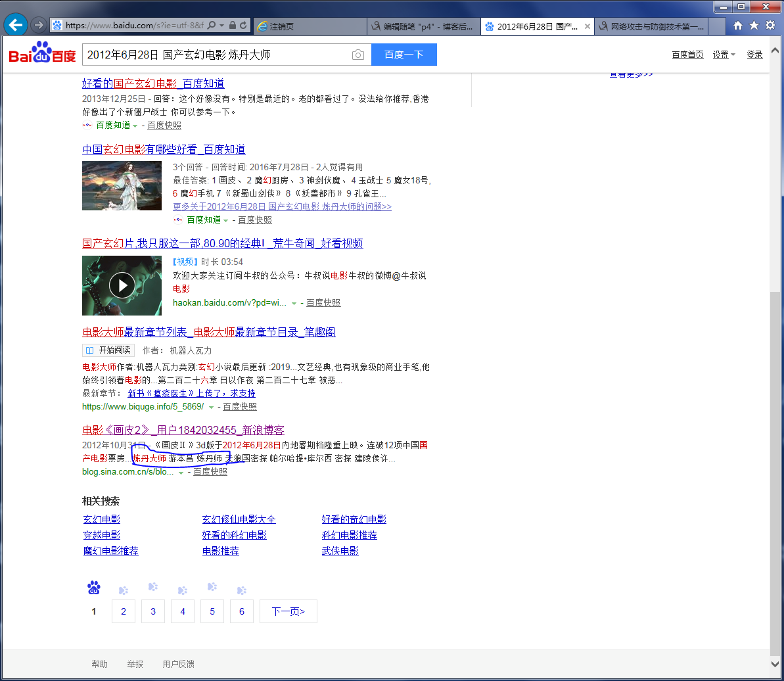Click the lock security icon in address bar

click(x=233, y=25)
